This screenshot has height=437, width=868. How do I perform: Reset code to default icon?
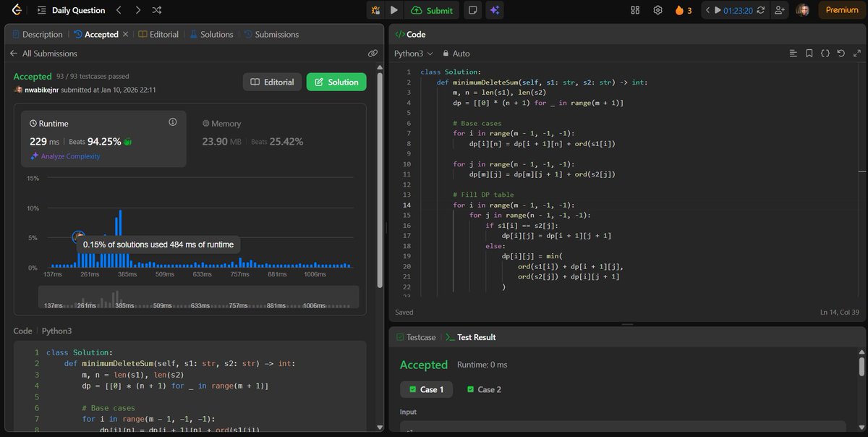[x=840, y=54]
